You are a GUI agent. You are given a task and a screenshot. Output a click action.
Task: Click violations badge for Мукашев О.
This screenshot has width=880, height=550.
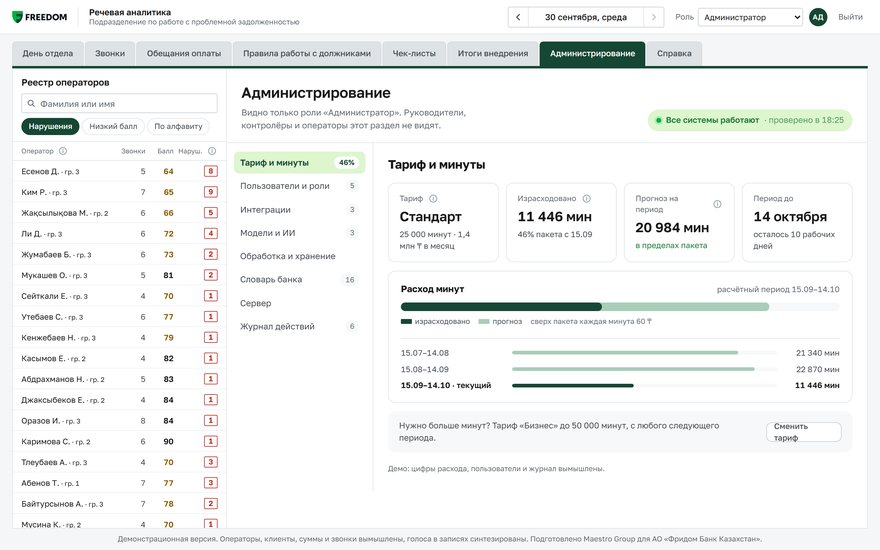click(210, 275)
